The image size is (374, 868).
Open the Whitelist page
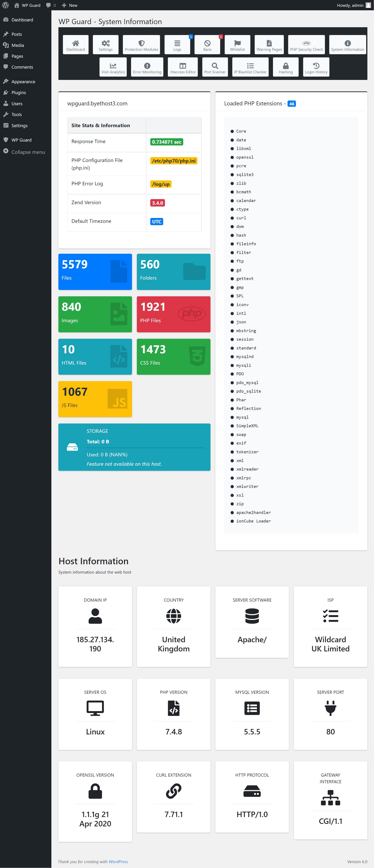pos(237,44)
